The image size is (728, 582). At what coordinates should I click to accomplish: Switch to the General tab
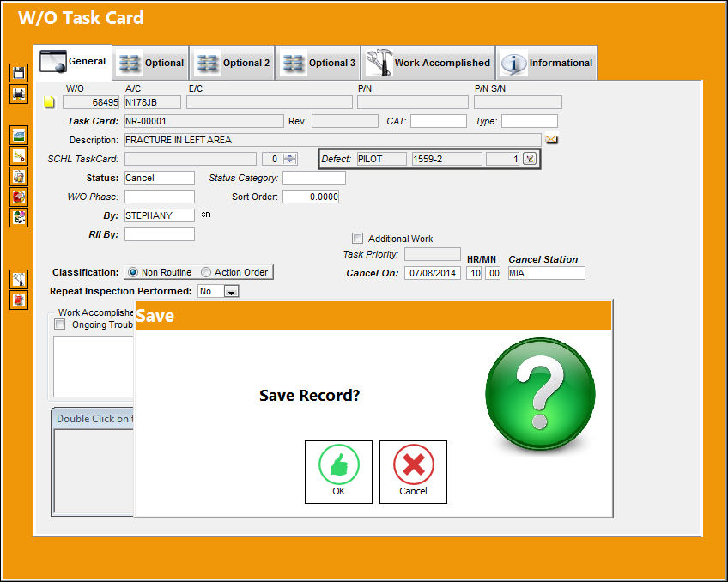tap(73, 62)
